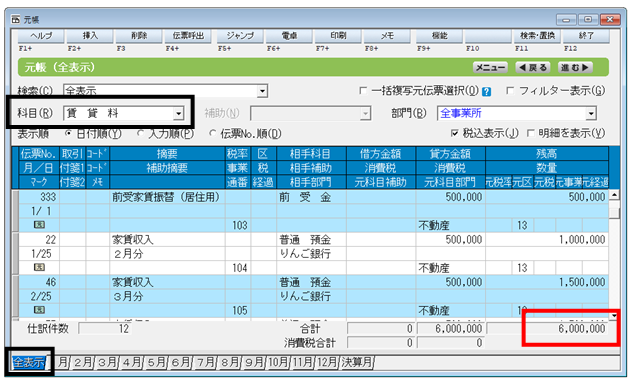Toggle 税込表示 checkbox
This screenshot has width=631, height=384.
pos(455,133)
